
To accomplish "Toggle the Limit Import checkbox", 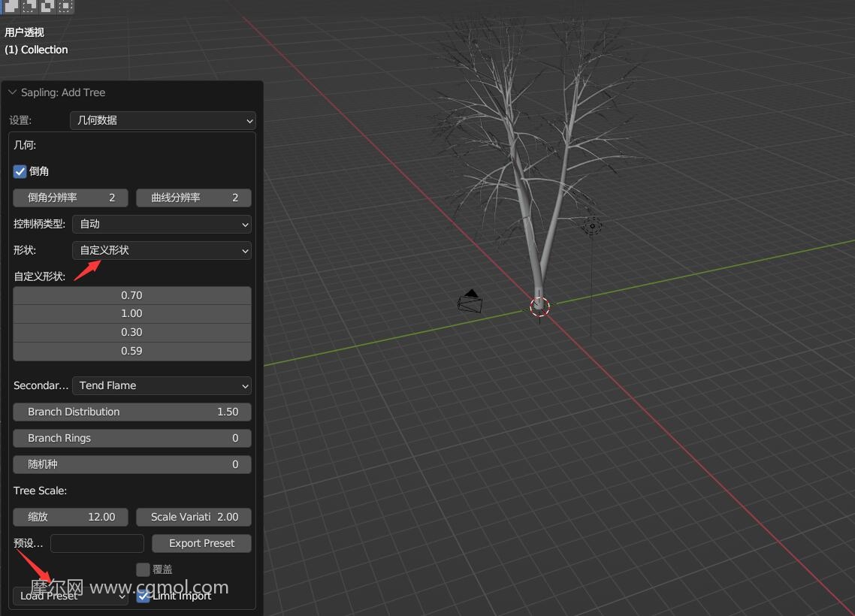I will 143,596.
